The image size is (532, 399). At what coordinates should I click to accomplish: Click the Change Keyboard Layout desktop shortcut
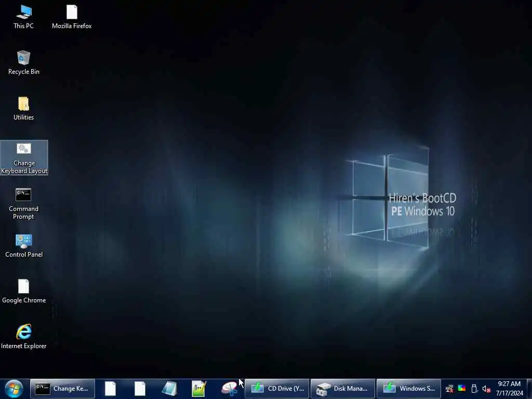(x=24, y=158)
